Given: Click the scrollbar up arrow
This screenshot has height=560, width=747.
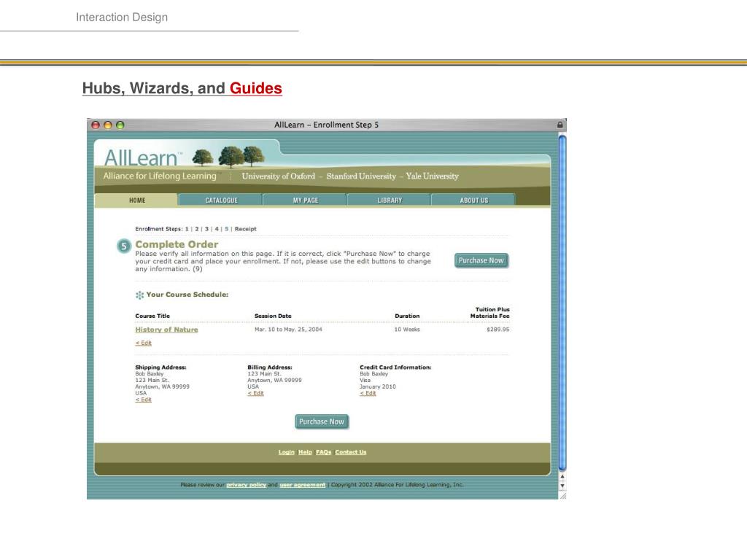Looking at the screenshot, I should coord(562,476).
